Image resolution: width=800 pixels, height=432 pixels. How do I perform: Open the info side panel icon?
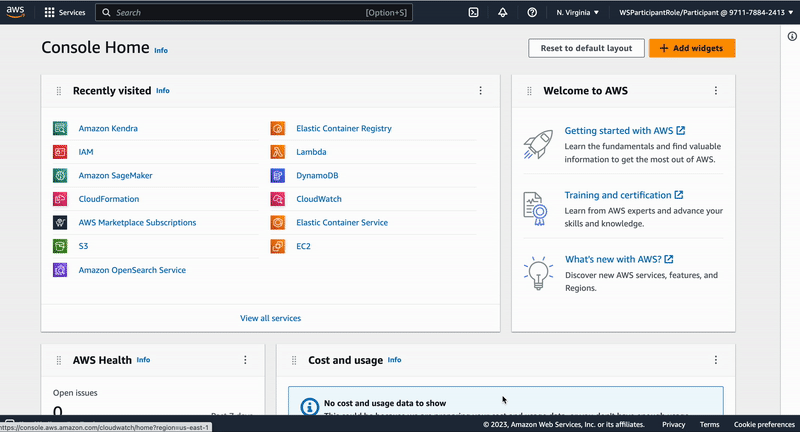[x=792, y=36]
